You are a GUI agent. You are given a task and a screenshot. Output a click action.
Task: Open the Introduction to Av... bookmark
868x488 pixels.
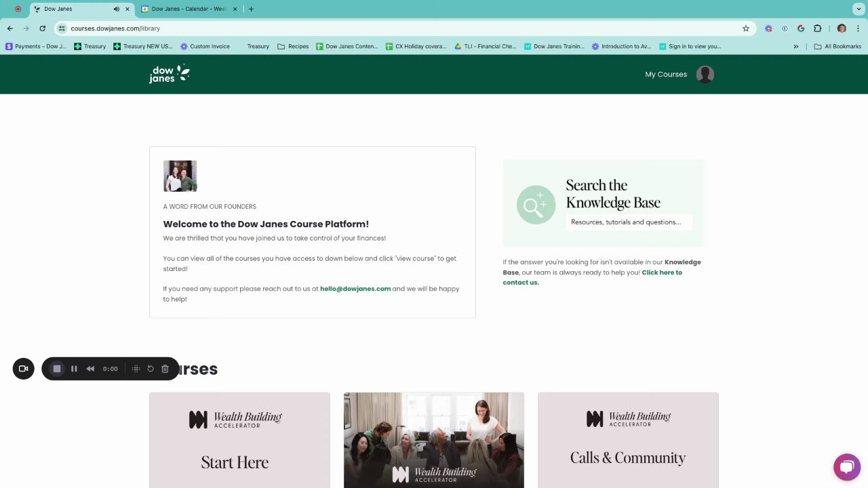(622, 47)
